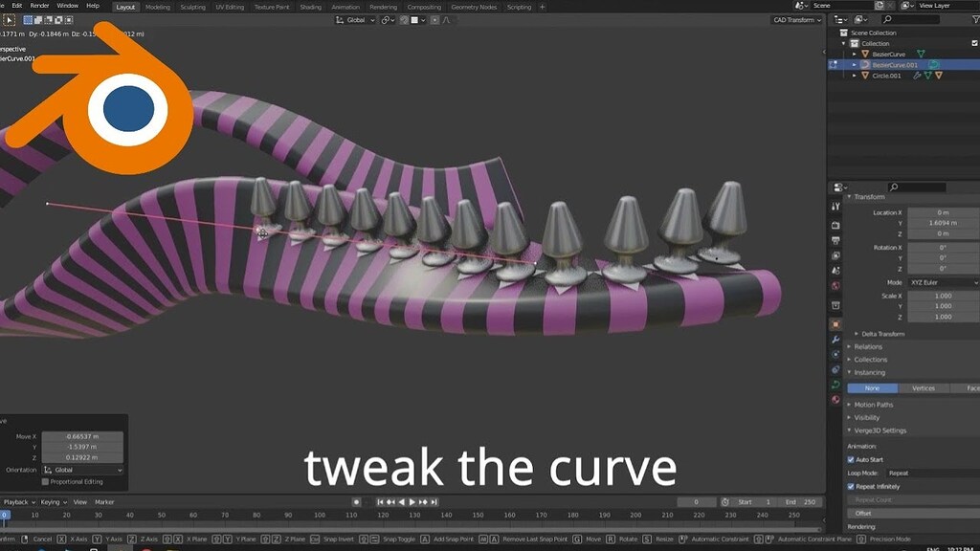Open the Collection properties tab
Screen dimensions: 980x551
(835, 305)
